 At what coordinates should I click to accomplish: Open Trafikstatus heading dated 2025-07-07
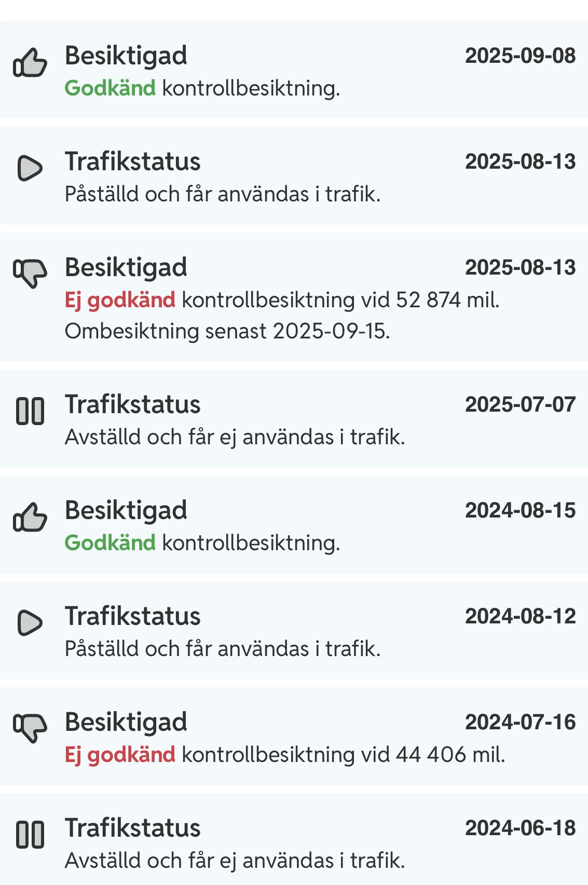click(x=132, y=404)
